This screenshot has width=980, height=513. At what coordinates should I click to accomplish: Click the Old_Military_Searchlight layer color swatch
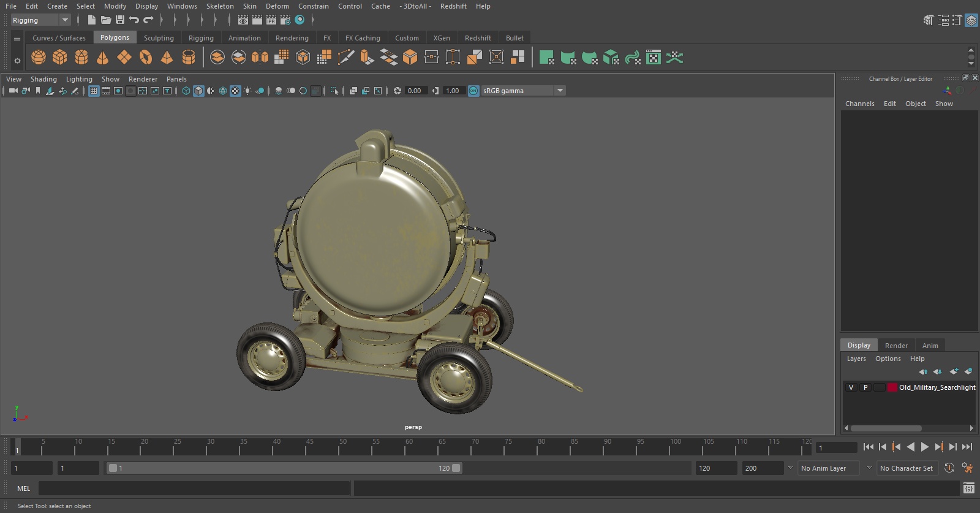click(892, 387)
